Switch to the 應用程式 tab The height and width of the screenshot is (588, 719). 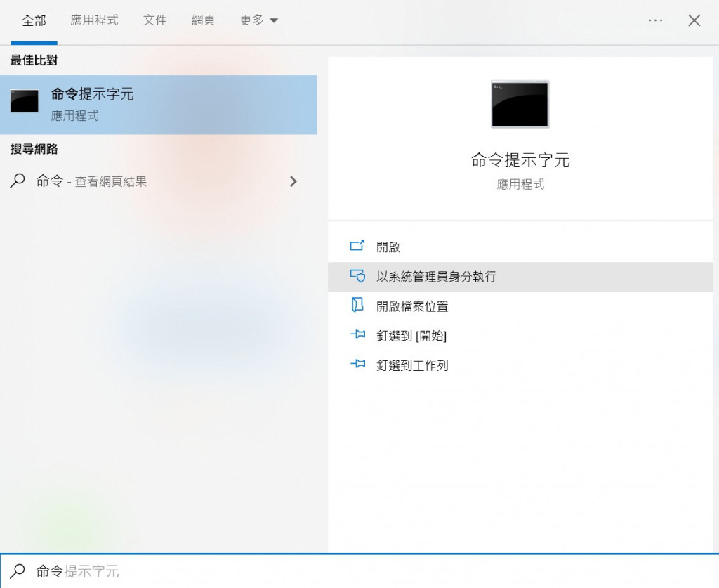[x=94, y=20]
